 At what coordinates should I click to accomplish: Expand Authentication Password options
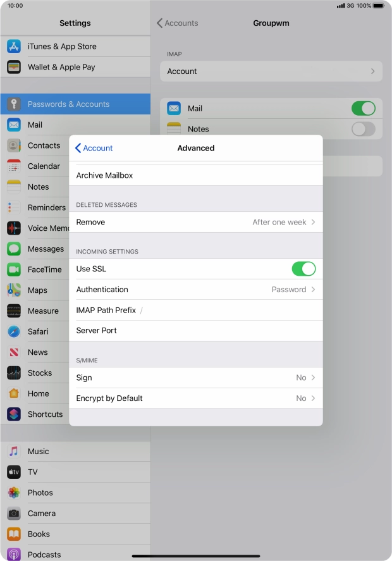pos(196,290)
